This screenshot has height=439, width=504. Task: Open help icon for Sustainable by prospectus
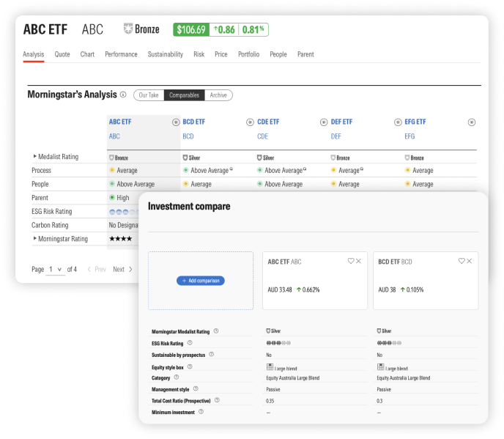(x=212, y=355)
